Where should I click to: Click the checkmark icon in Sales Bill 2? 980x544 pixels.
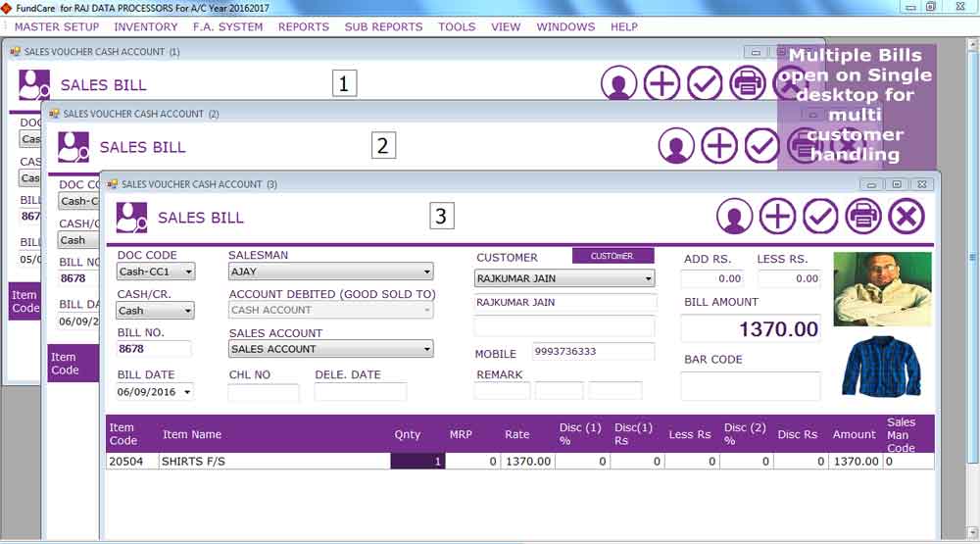761,146
